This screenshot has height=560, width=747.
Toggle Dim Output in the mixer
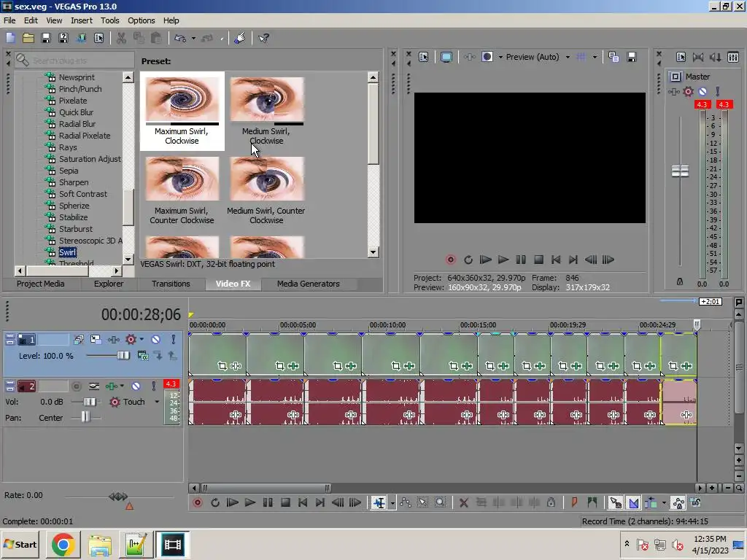coord(716,57)
